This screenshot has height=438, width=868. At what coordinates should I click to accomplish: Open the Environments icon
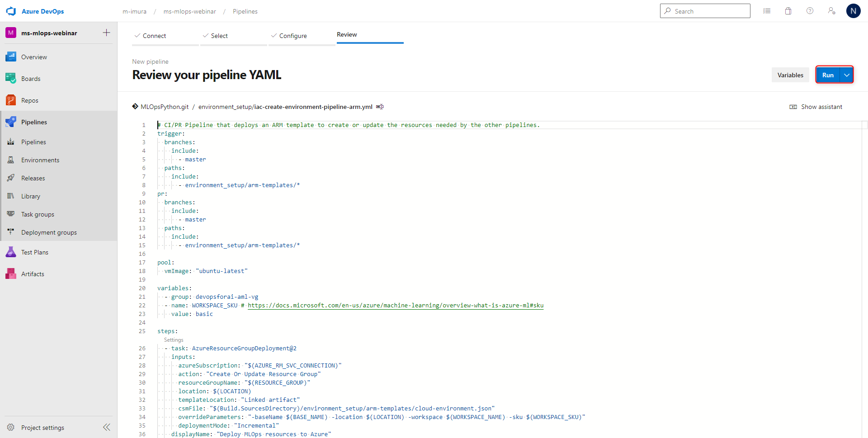(11, 160)
